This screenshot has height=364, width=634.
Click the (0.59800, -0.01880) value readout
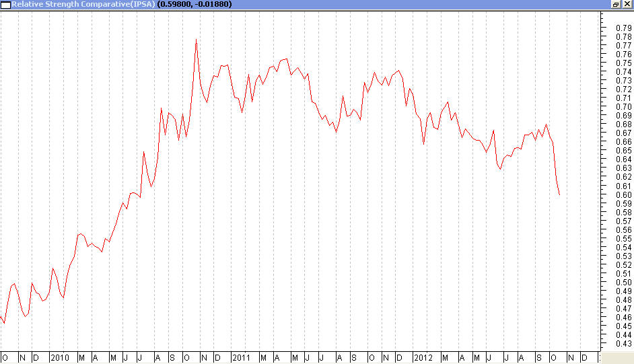click(195, 4)
